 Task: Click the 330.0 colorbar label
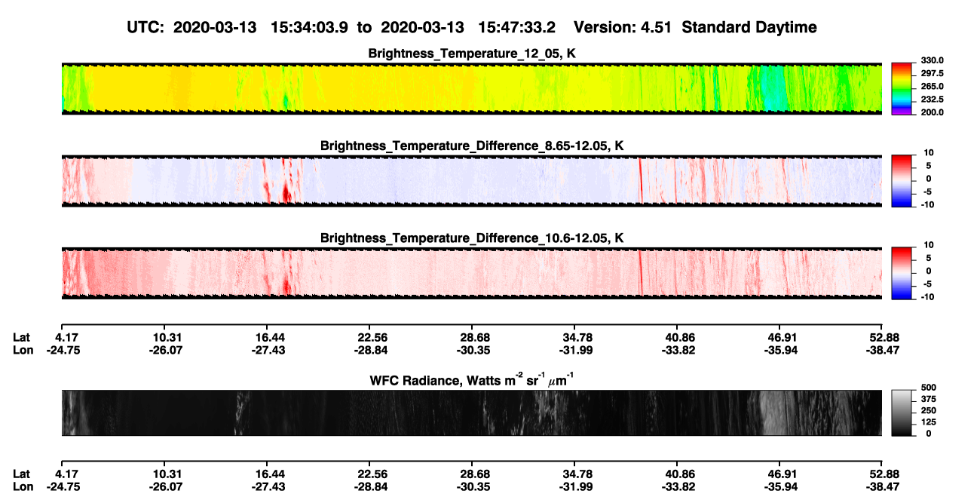933,61
